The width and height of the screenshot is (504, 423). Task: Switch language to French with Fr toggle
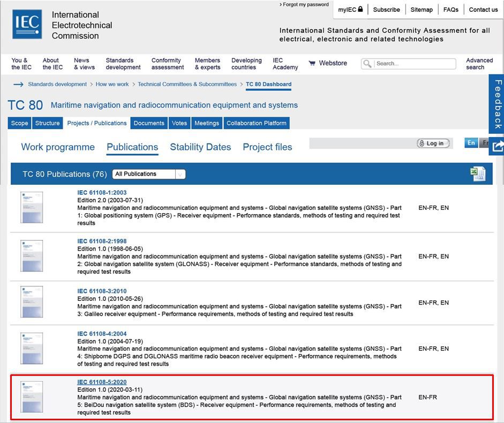[485, 143]
